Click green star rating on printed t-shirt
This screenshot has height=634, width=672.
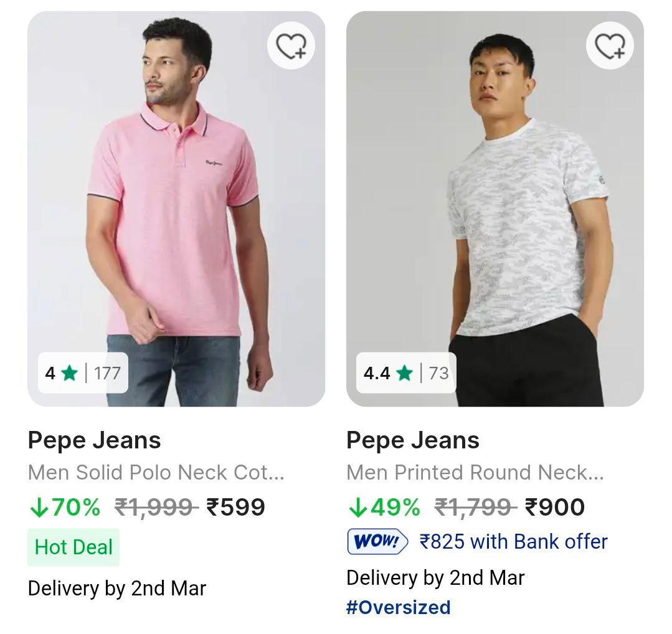[x=404, y=373]
